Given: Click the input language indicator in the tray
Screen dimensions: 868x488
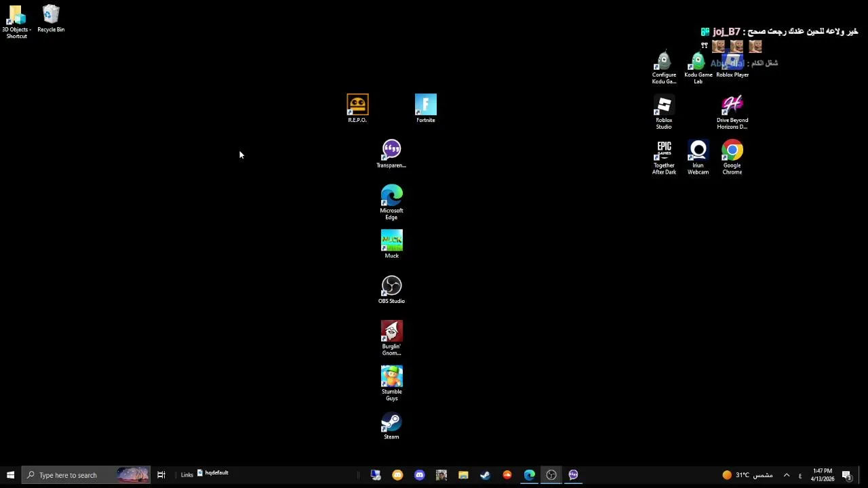Looking at the screenshot, I should [800, 475].
